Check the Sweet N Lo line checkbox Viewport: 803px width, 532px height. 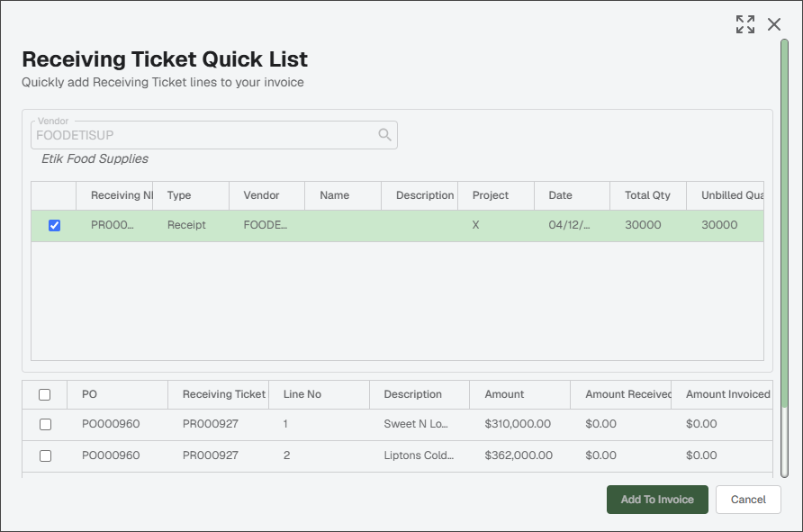(46, 424)
